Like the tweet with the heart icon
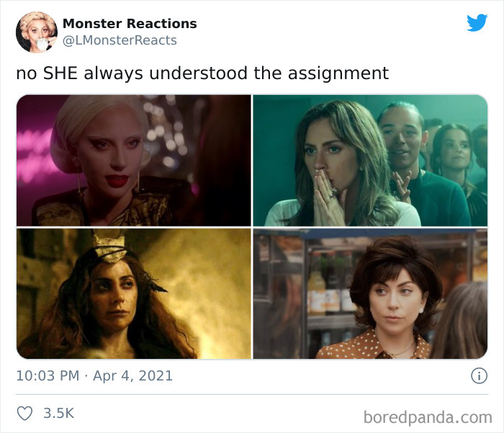 pyautogui.click(x=24, y=413)
